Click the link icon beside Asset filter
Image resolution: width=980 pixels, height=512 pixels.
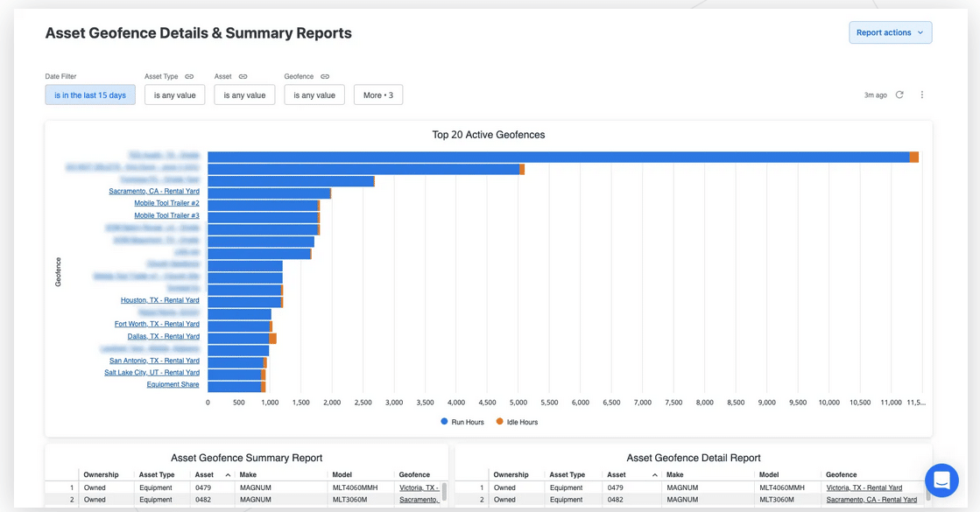[x=243, y=77]
